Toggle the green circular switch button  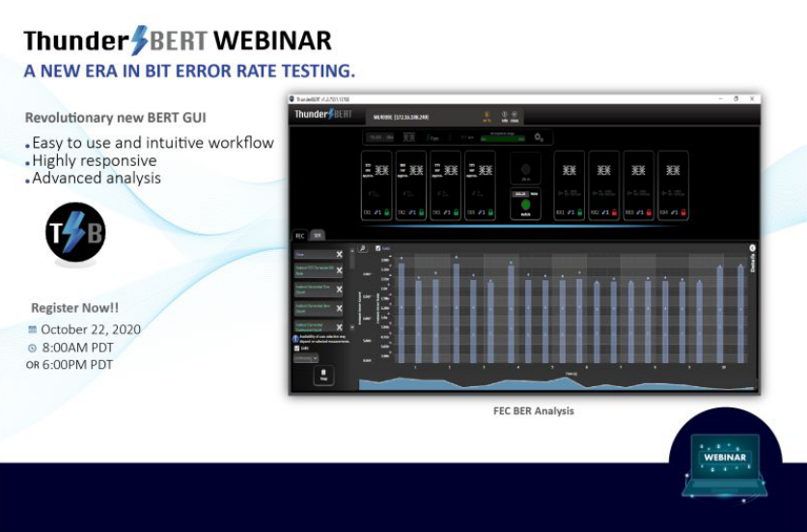coord(526,207)
